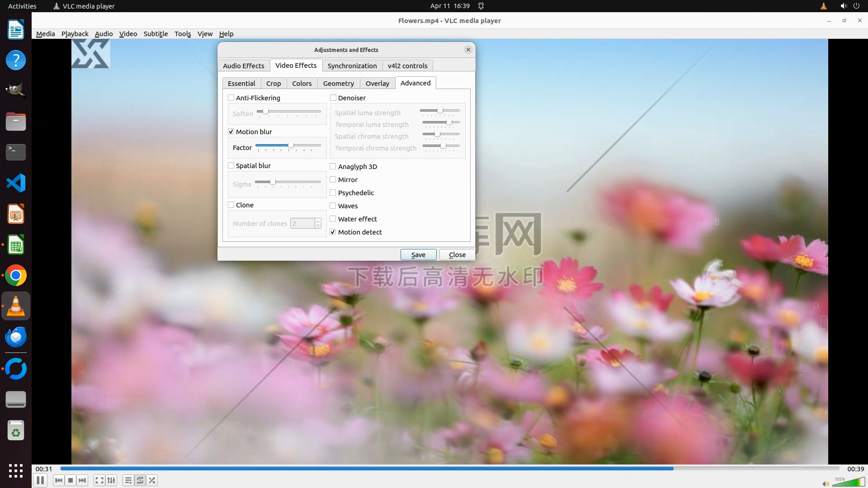Enable the Denoiser checkbox
Image resolution: width=868 pixels, height=488 pixels.
pyautogui.click(x=333, y=98)
